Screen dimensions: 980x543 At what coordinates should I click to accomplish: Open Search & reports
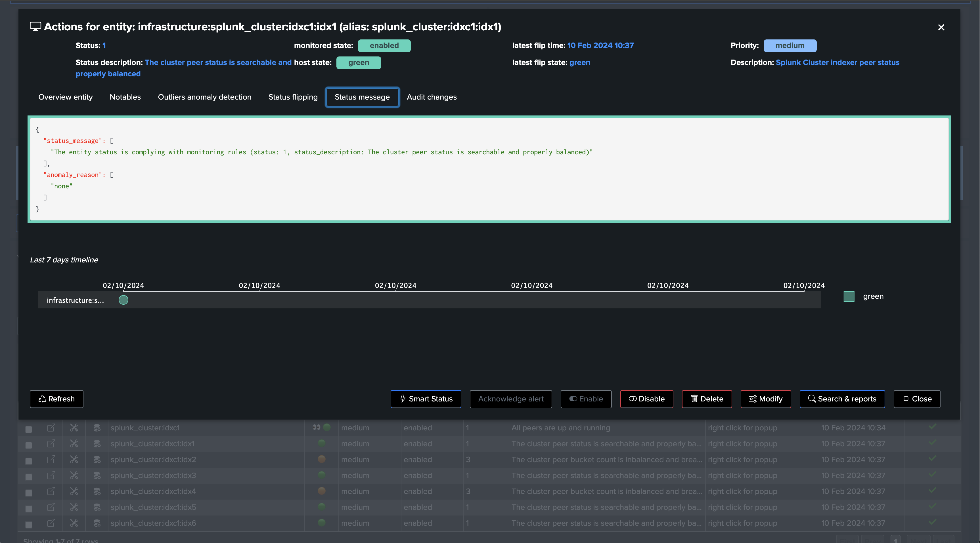point(842,399)
